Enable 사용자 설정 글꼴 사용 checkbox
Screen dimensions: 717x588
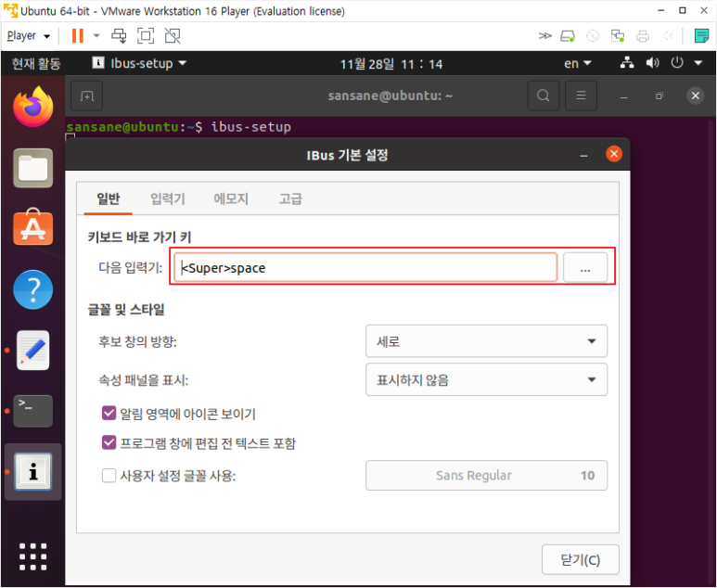pos(109,476)
